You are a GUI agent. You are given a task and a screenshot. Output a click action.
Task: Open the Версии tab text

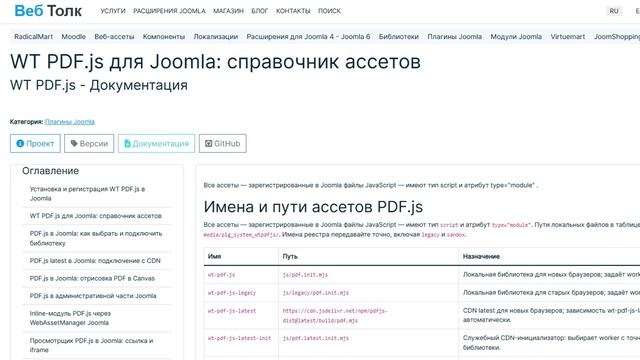tap(94, 144)
